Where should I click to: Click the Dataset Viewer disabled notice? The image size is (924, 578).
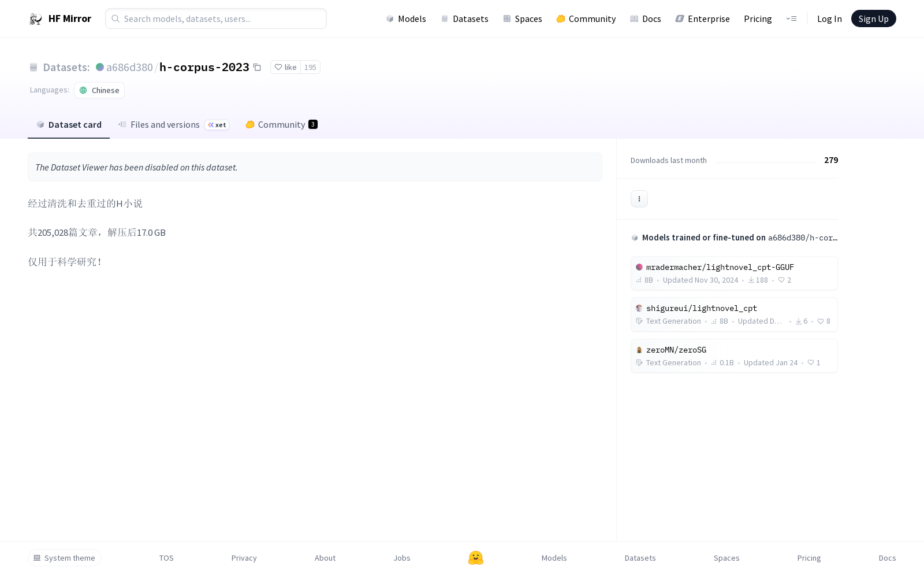(x=315, y=167)
